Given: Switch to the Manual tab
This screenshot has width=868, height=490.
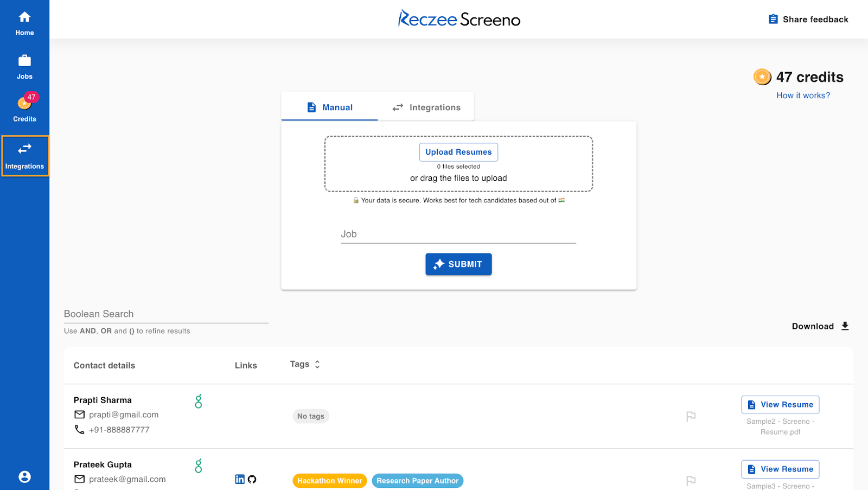Looking at the screenshot, I should point(329,107).
